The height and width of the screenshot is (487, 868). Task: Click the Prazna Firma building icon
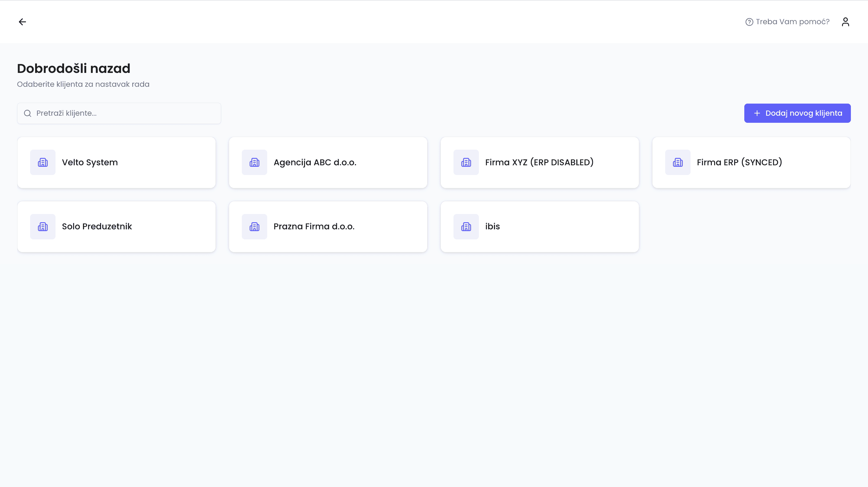click(254, 227)
